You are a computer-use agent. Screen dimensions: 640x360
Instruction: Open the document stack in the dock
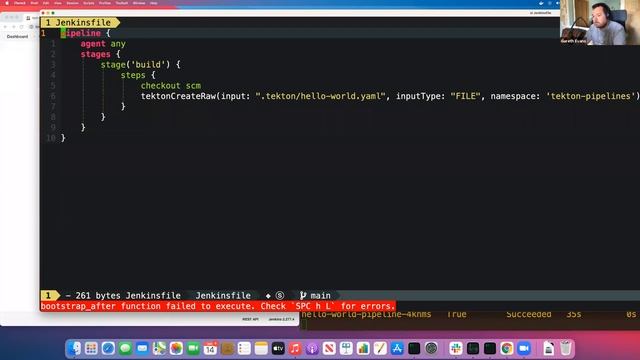549,349
